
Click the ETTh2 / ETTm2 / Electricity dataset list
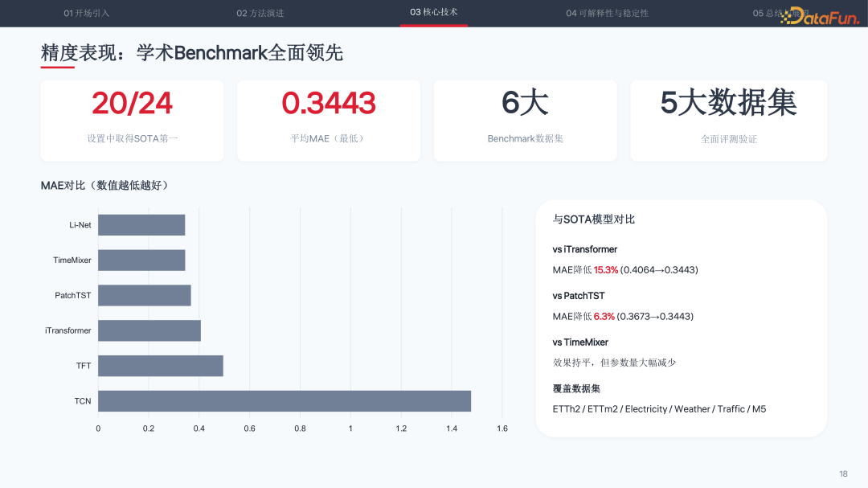(659, 409)
